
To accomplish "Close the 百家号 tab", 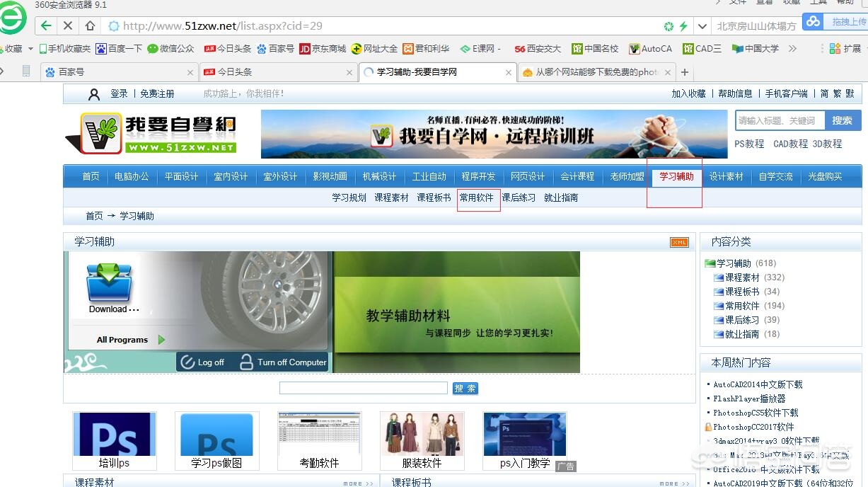I will pyautogui.click(x=190, y=72).
